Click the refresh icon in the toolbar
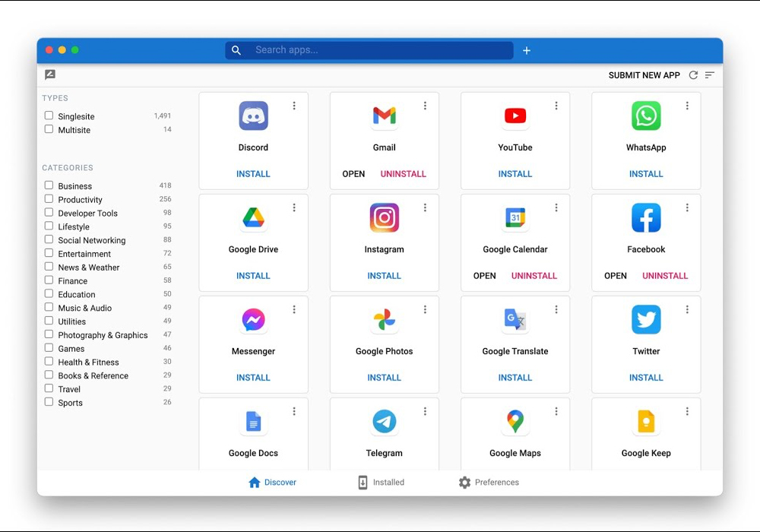 pos(693,75)
